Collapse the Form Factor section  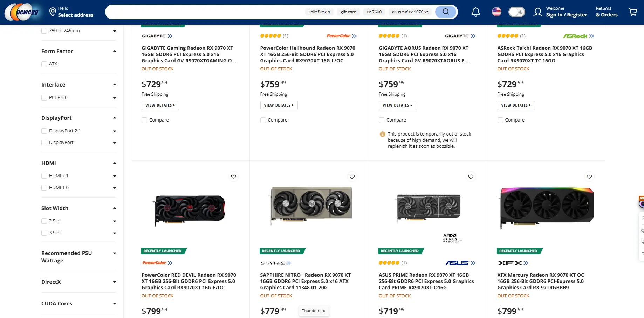114,51
